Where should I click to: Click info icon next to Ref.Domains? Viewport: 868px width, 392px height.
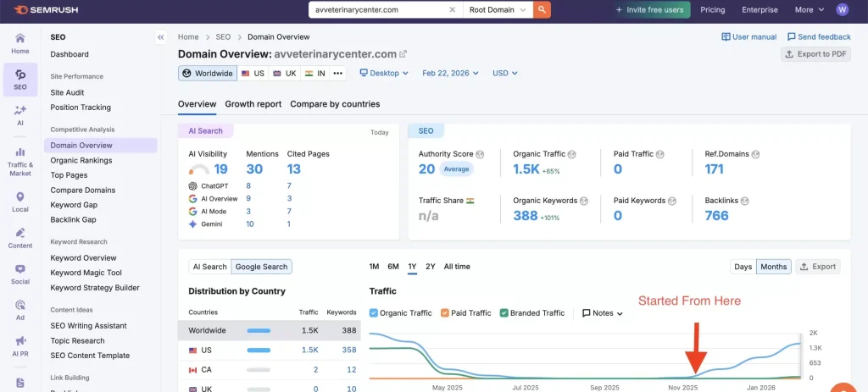(x=755, y=154)
